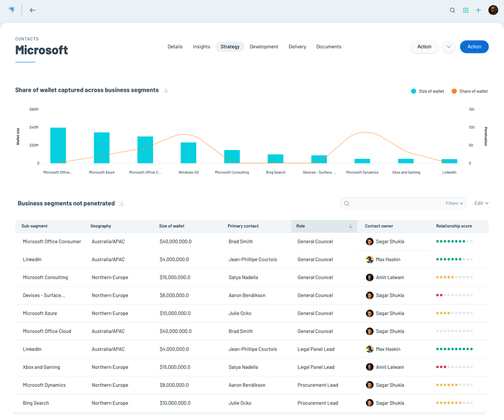This screenshot has width=504, height=420.
Task: Sort by Size of wallet column header
Action: 172,226
